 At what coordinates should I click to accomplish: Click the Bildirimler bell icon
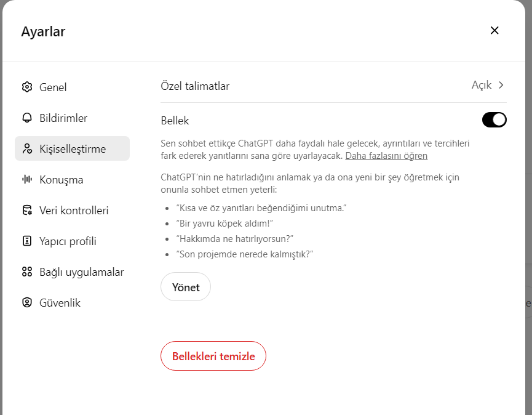[x=27, y=118]
